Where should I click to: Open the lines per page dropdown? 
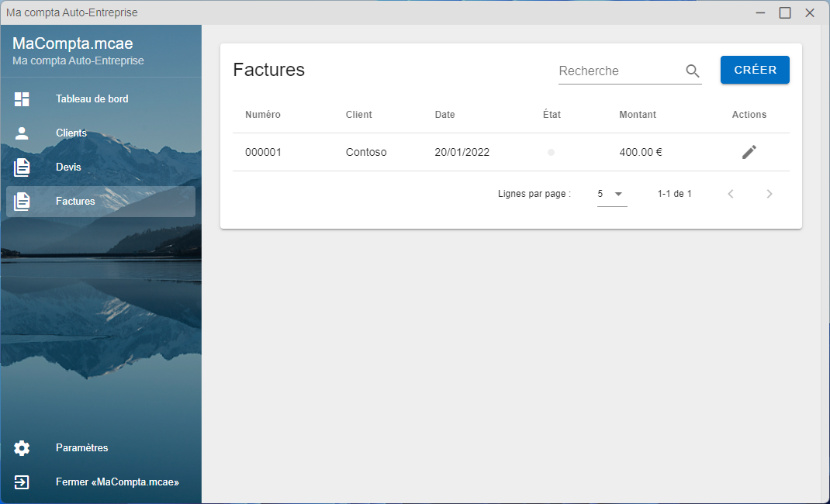[612, 194]
